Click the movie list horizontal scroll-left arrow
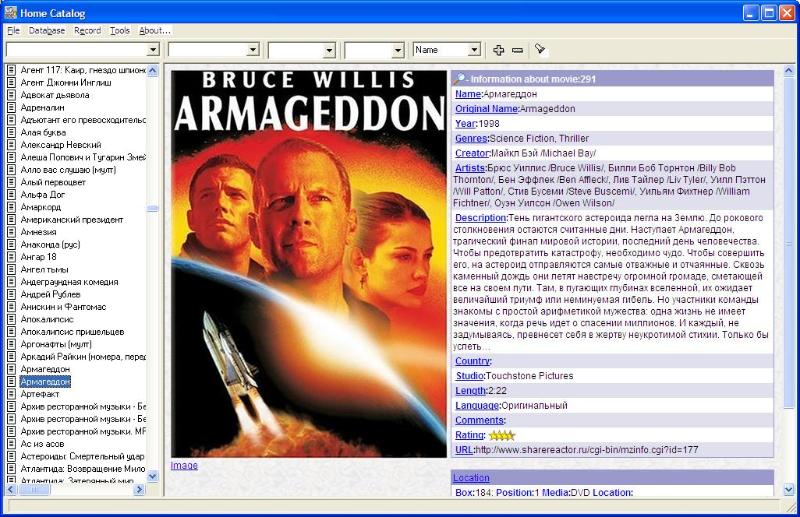Screen dimensions: 800x517 pyautogui.click(x=11, y=489)
